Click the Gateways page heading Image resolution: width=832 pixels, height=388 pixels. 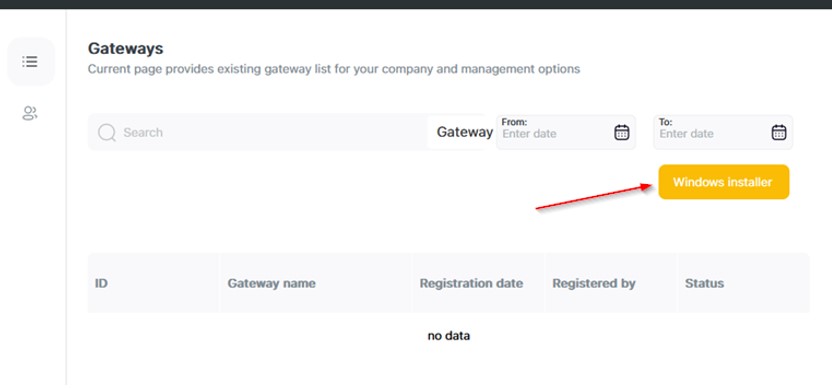[125, 49]
